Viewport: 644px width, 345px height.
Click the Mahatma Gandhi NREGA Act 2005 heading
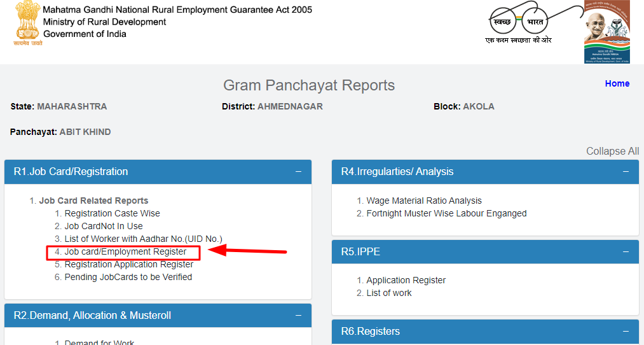coord(177,10)
